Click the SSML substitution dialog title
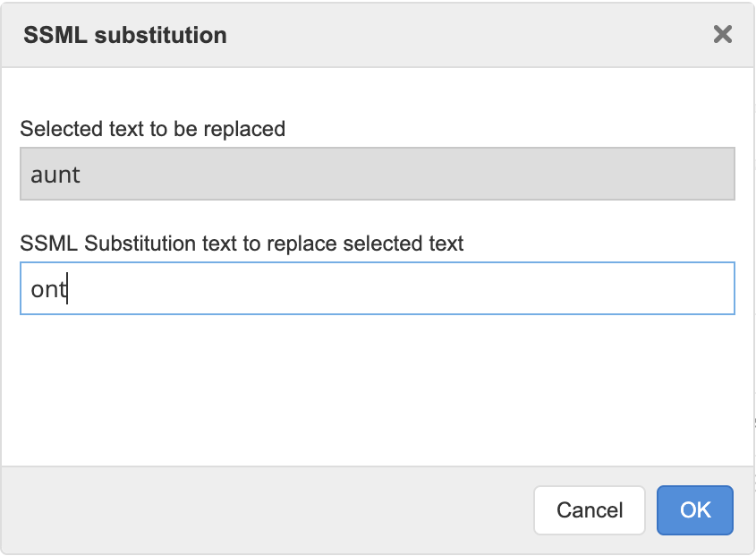This screenshot has width=756, height=556. [125, 34]
